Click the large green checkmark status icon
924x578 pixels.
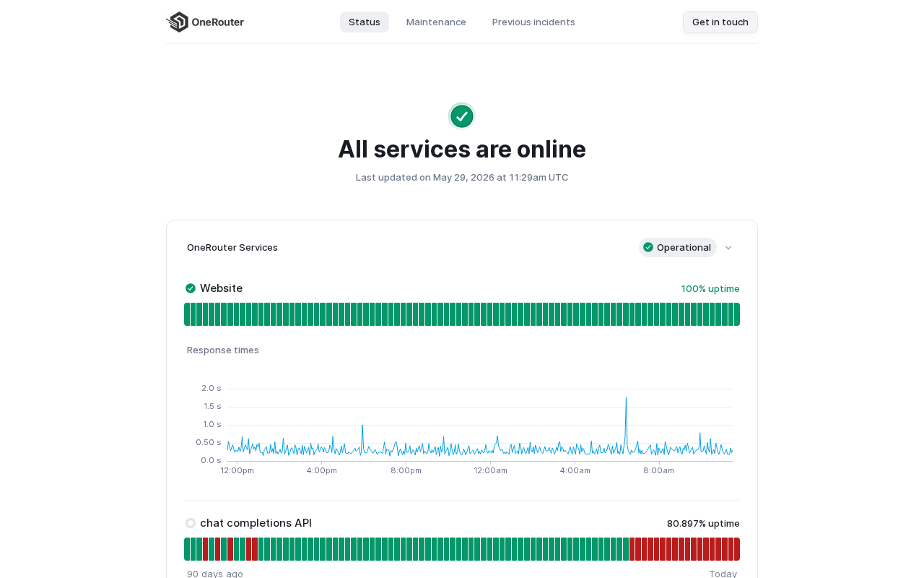pyautogui.click(x=462, y=116)
